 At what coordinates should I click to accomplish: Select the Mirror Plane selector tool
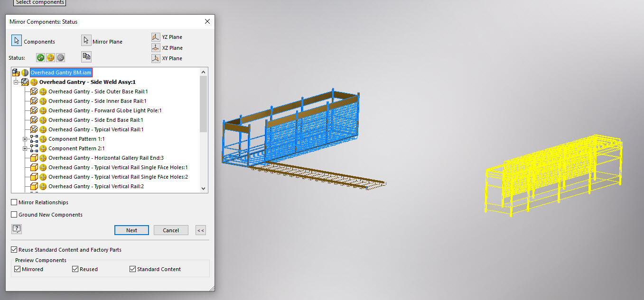(86, 40)
